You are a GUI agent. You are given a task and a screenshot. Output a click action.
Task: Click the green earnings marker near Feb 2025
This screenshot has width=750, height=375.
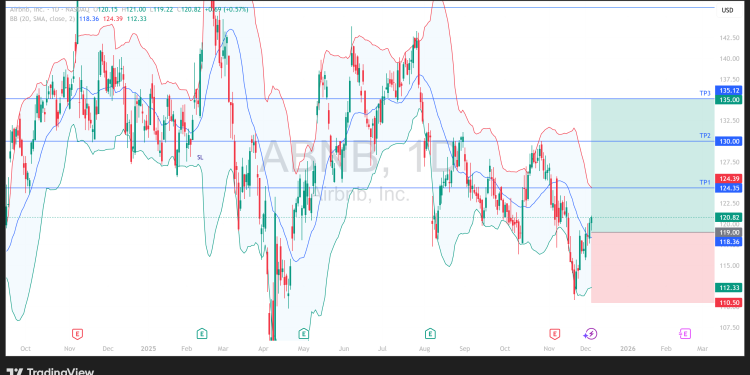pos(202,333)
